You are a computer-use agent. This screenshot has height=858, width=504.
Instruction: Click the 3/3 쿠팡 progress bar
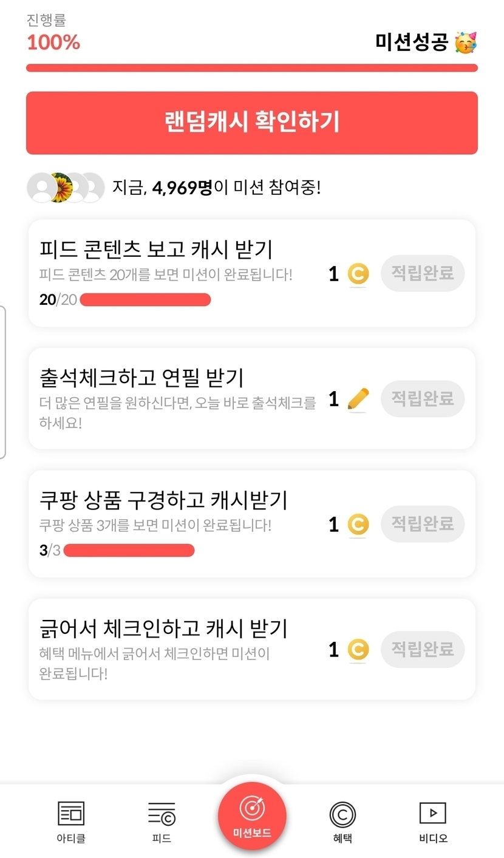[129, 550]
